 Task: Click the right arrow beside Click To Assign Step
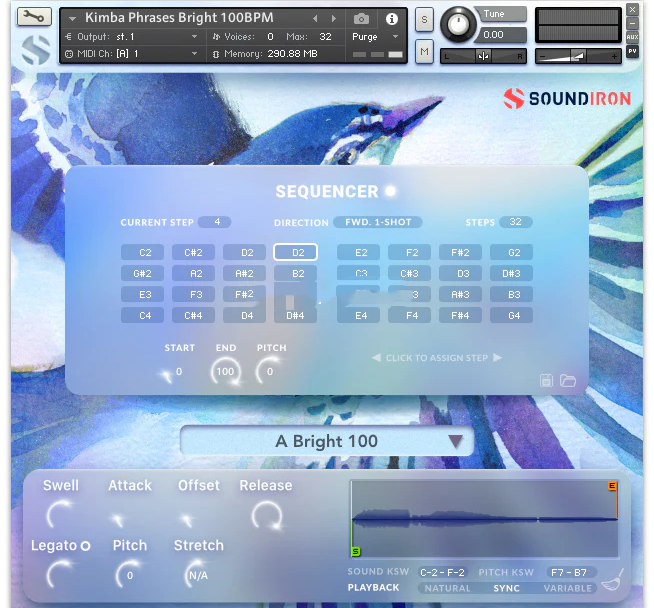(498, 358)
